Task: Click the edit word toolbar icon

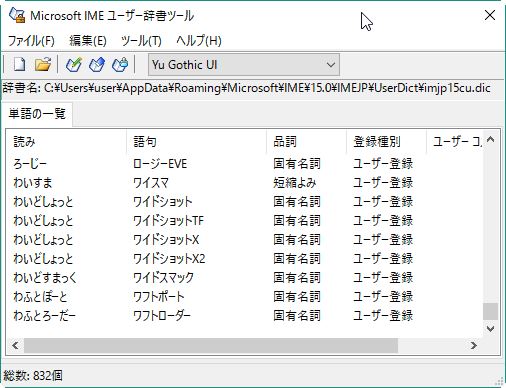Action: click(97, 64)
